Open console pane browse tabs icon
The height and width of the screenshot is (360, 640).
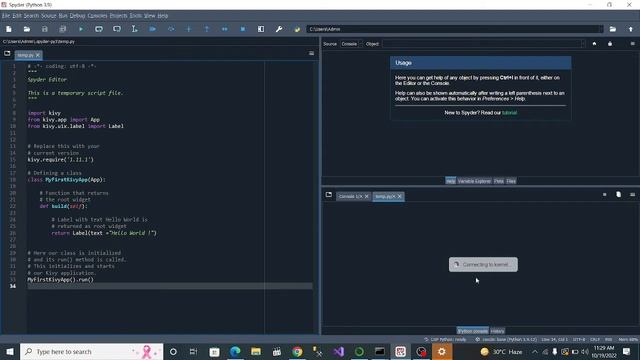coord(329,195)
